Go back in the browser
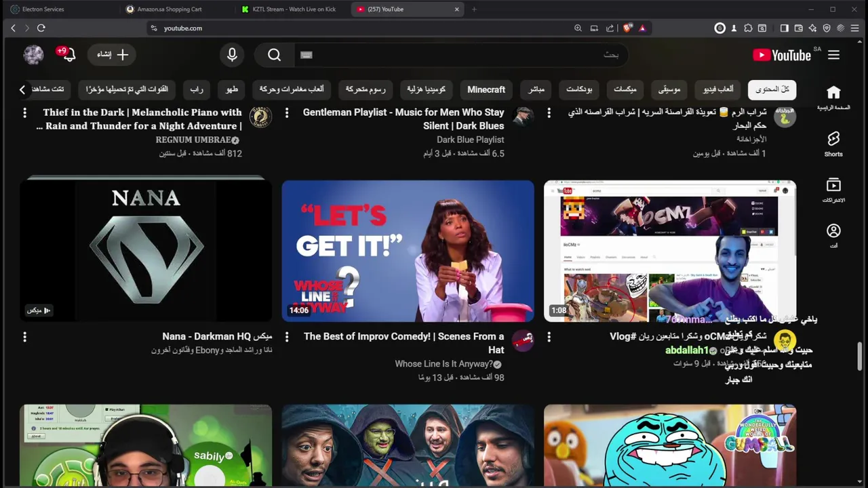Viewport: 868px width, 488px height. tap(13, 28)
